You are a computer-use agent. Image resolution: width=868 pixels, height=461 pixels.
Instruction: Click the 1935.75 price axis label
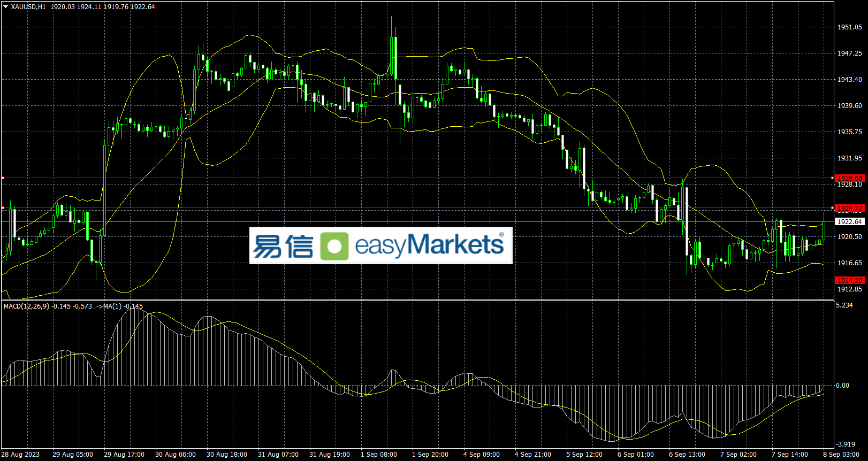point(850,132)
